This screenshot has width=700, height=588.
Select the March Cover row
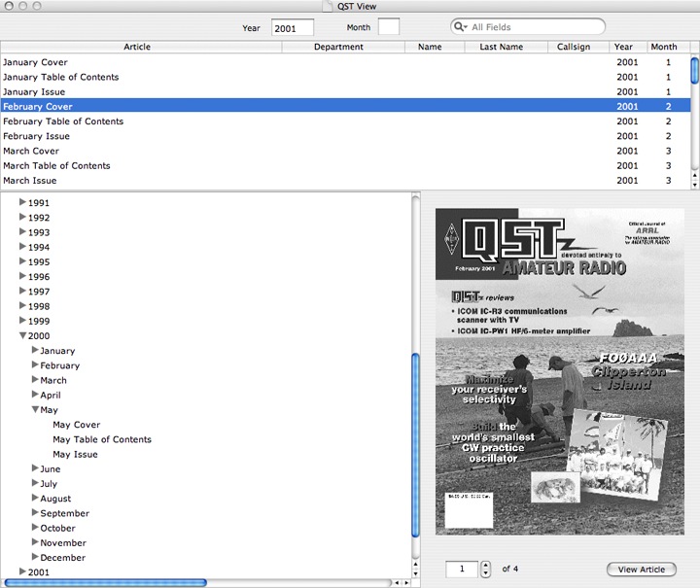pyautogui.click(x=345, y=151)
